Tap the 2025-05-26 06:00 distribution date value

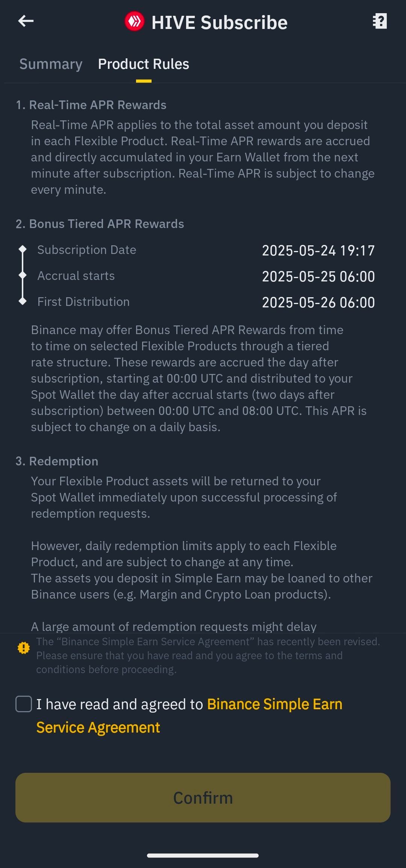[318, 303]
